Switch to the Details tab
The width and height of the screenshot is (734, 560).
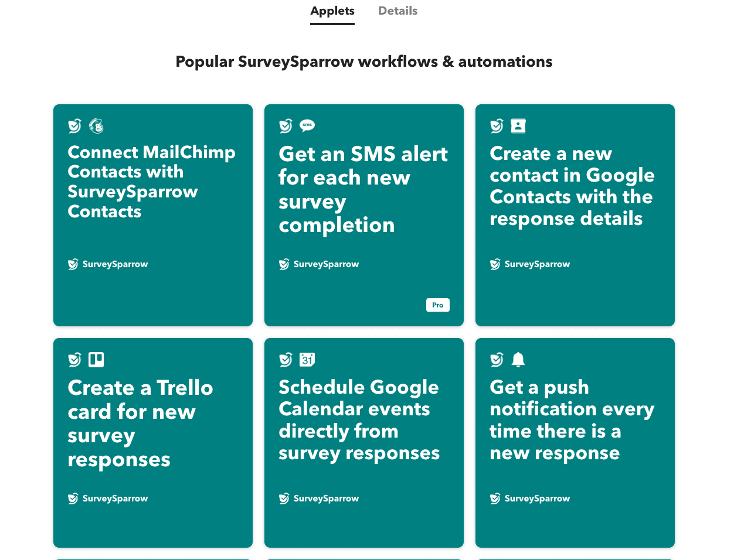(397, 11)
